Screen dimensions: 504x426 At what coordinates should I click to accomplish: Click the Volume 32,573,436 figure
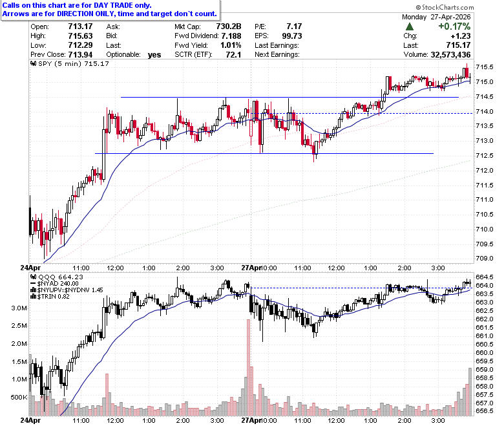pos(450,55)
